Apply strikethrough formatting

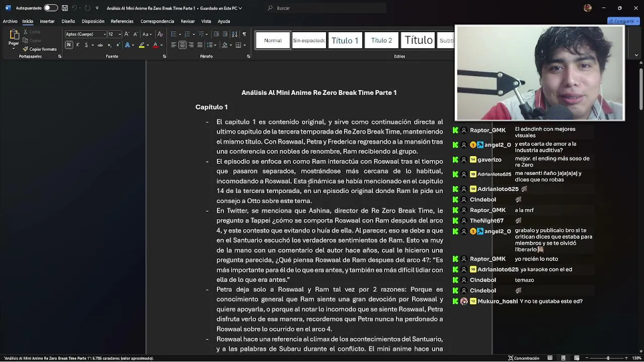coord(100,45)
